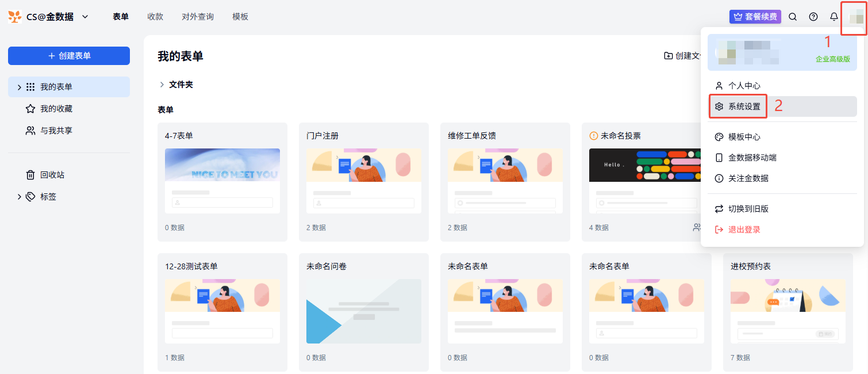The width and height of the screenshot is (868, 374).
Task: Expand the CS@金数据 workspace dropdown
Action: (85, 17)
